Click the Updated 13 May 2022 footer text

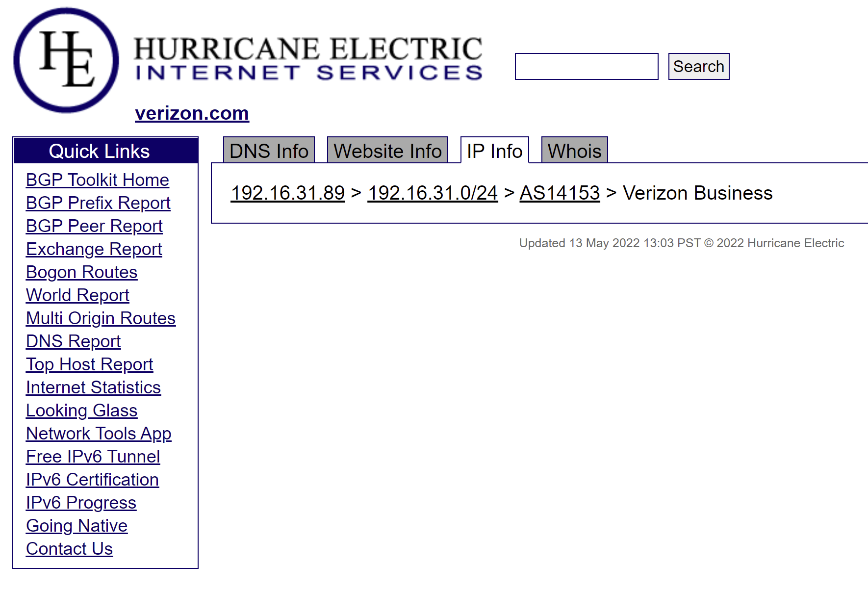[682, 243]
